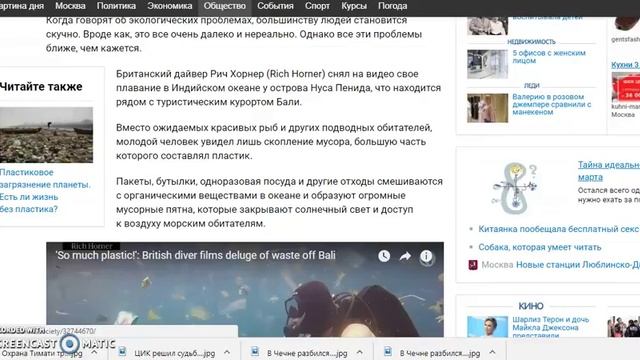Open the Москва section in top navigation
The height and width of the screenshot is (360, 640).
click(70, 6)
